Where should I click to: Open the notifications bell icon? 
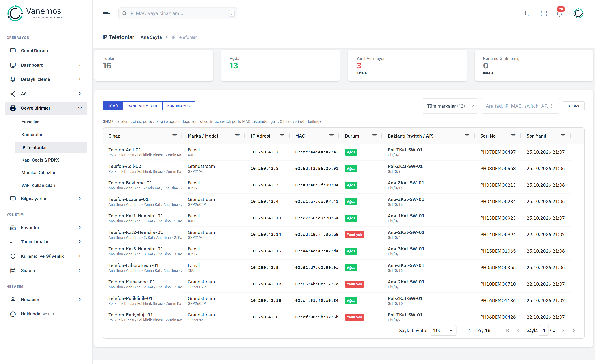[x=559, y=13]
